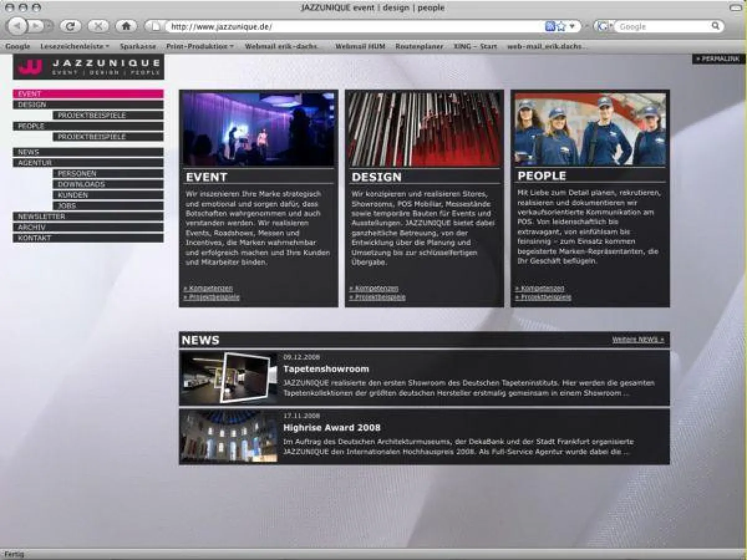Open the browser Home page
The image size is (747, 560).
(x=126, y=26)
